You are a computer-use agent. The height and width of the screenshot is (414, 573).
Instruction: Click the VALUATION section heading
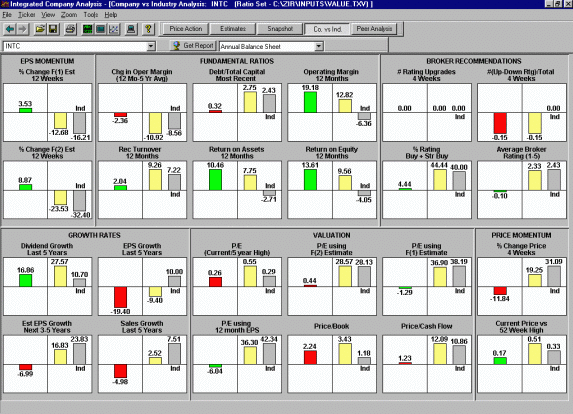tap(331, 235)
